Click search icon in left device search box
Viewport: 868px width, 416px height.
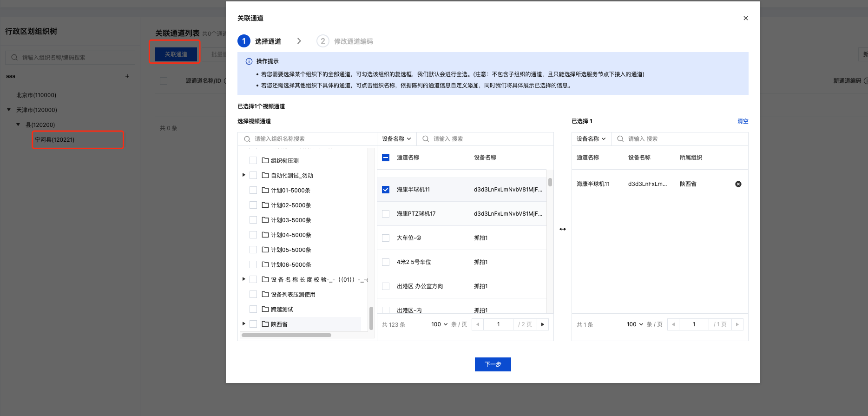click(426, 139)
